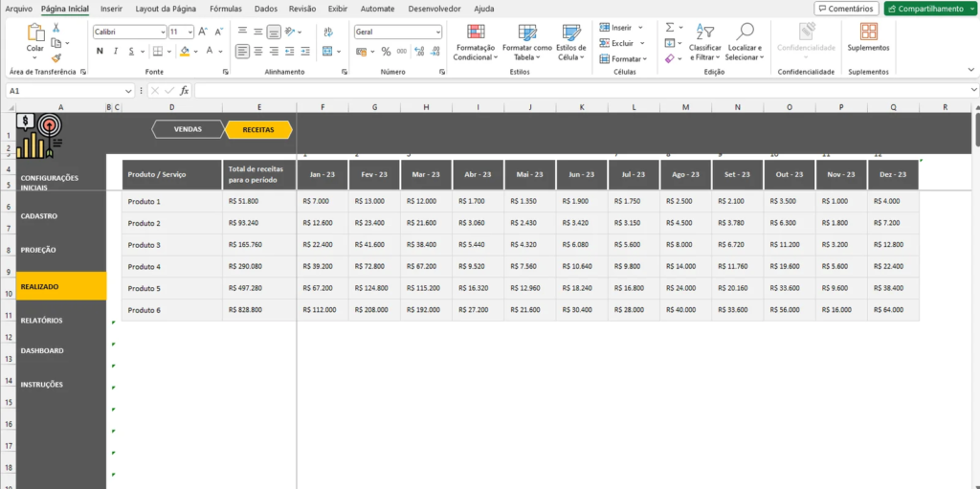The height and width of the screenshot is (489, 980).
Task: Switch to the Inserir ribbon tab
Action: (111, 9)
